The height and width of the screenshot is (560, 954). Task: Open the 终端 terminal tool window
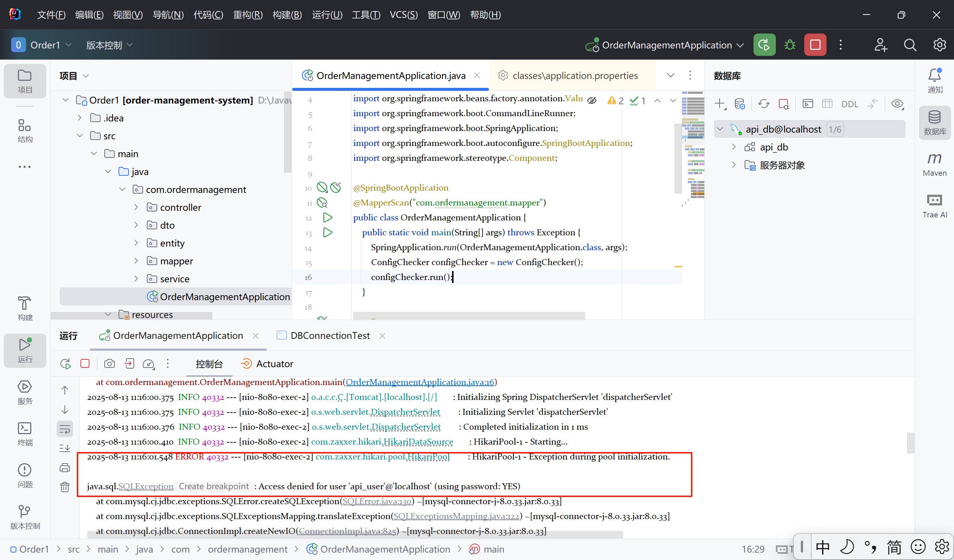pos(25,434)
